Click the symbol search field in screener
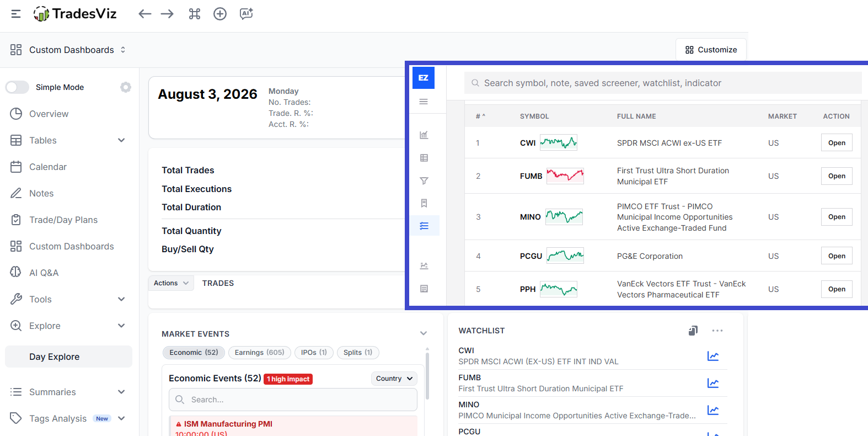This screenshot has height=436, width=868. click(663, 83)
